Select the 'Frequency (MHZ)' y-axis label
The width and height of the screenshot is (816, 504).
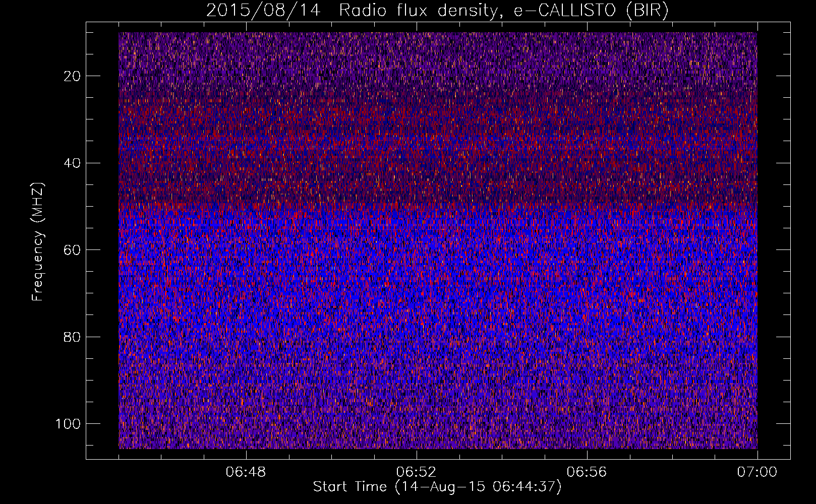click(x=38, y=242)
